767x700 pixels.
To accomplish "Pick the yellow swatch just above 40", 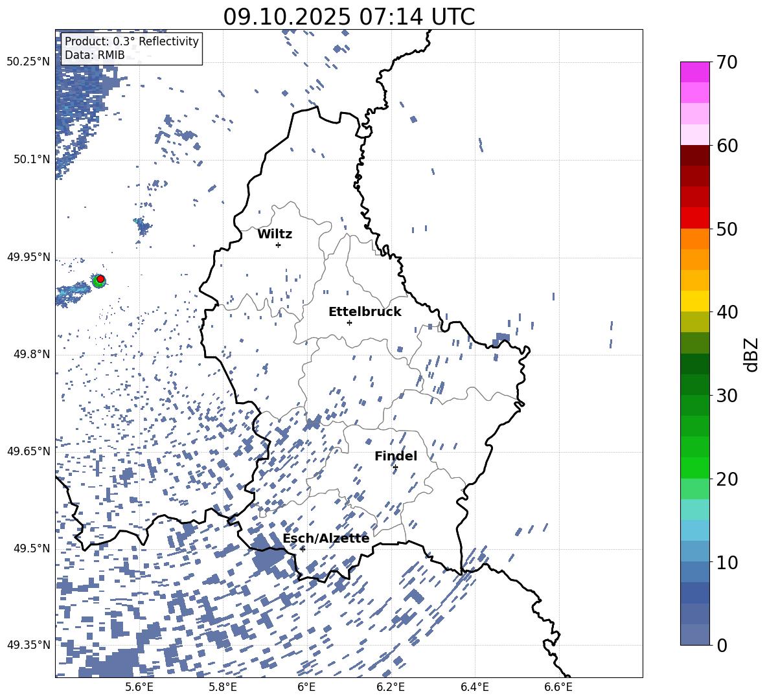I will point(694,301).
